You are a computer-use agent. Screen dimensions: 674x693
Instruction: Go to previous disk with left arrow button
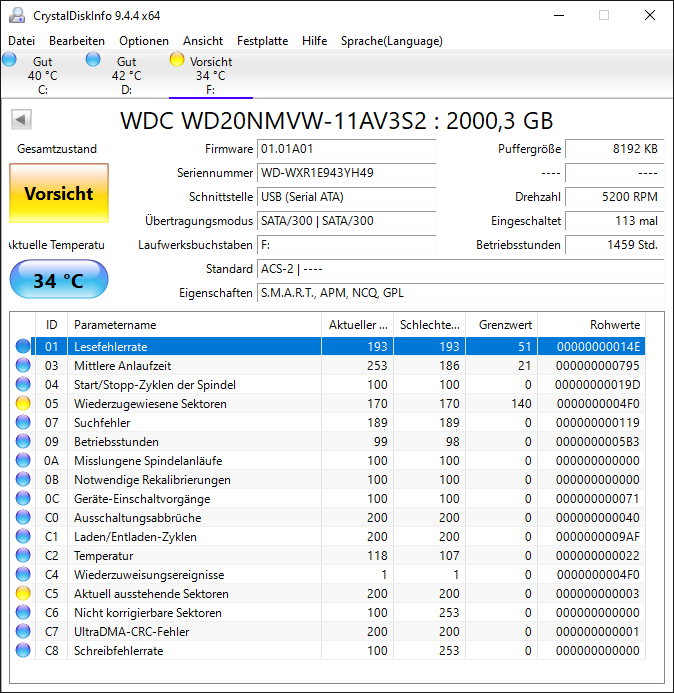[x=21, y=119]
